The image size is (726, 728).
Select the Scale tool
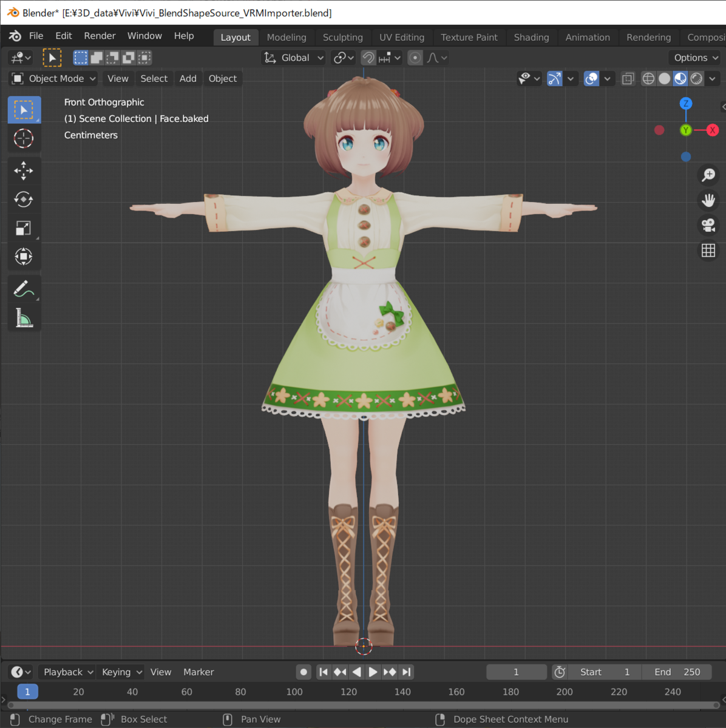(24, 228)
